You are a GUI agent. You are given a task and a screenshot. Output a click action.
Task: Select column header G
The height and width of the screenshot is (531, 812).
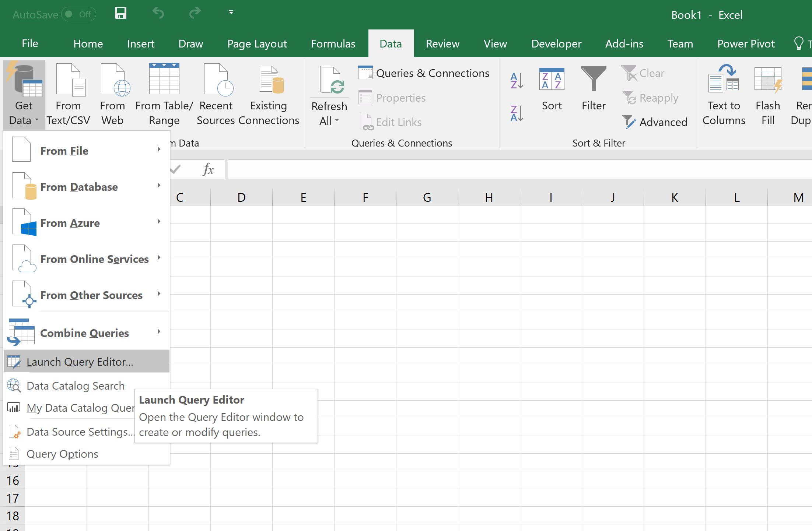tap(427, 197)
